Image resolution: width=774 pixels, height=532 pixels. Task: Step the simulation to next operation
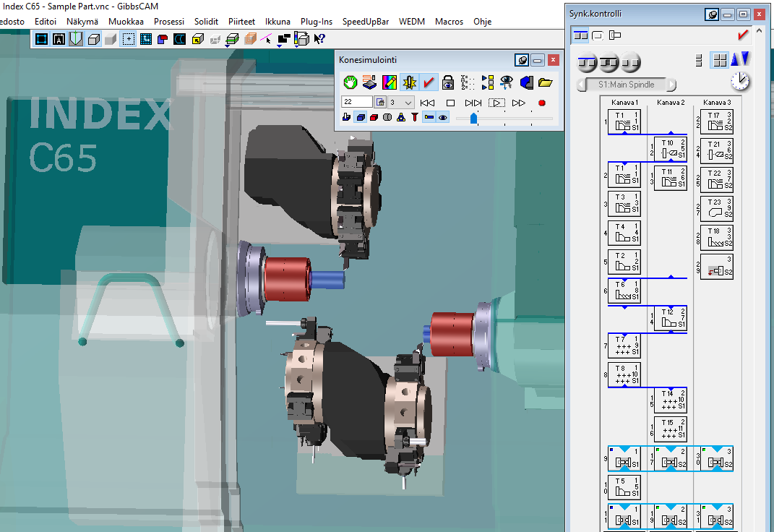(x=473, y=103)
